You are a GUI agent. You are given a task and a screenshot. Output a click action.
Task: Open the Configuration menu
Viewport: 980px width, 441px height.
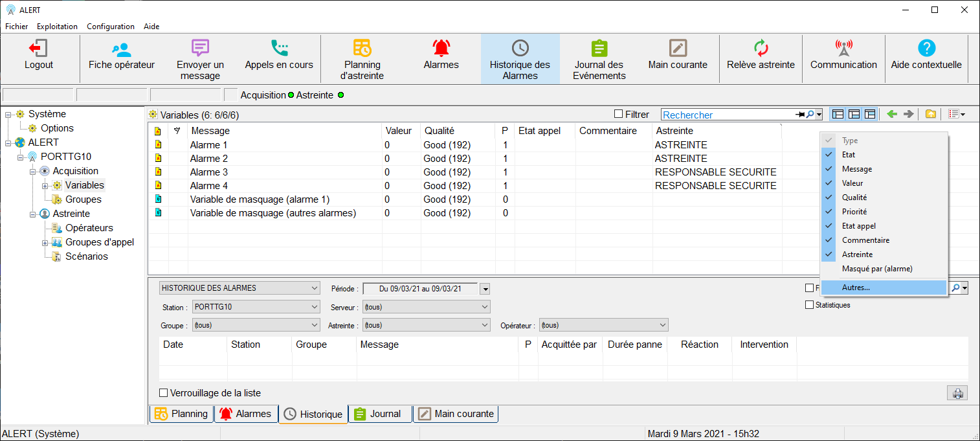(x=111, y=27)
